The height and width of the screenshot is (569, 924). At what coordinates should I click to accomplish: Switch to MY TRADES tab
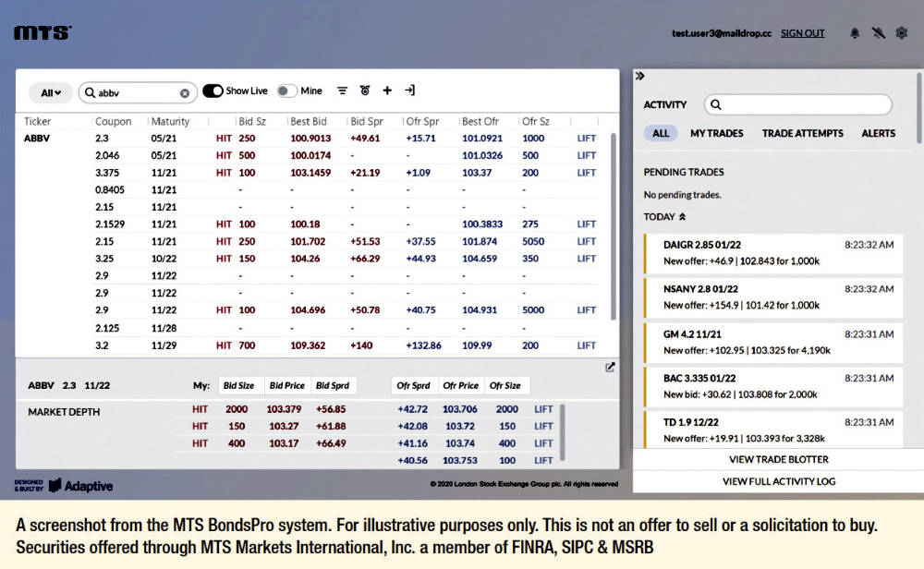(717, 133)
